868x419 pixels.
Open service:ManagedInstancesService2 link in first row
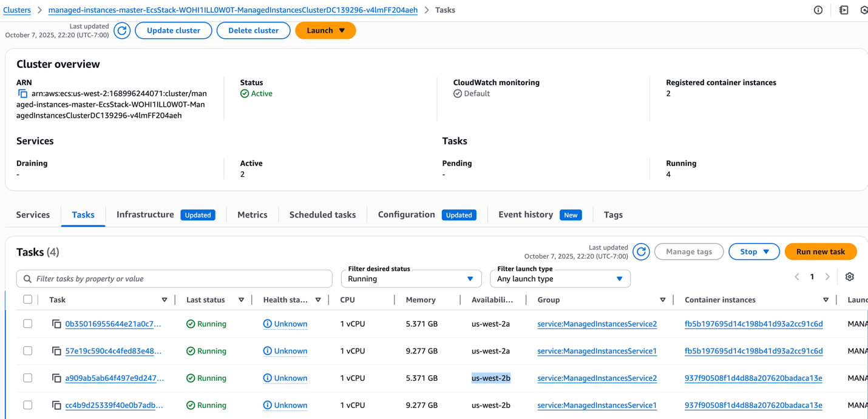[597, 324]
